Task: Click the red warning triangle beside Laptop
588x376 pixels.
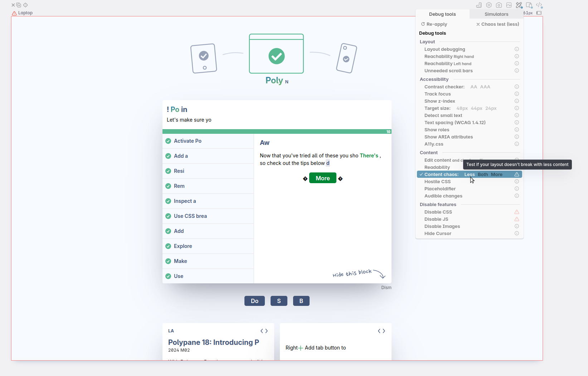Action: pyautogui.click(x=14, y=13)
